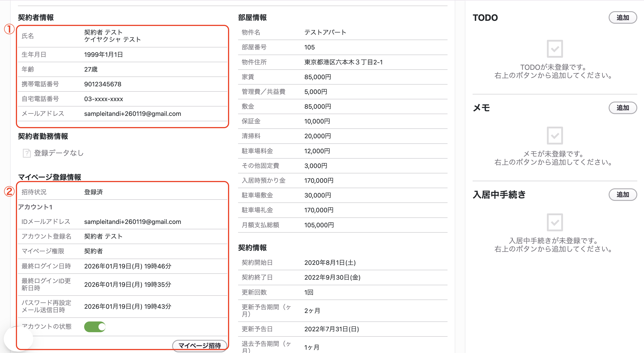Click the 招待状況 value 登録済

tap(94, 192)
